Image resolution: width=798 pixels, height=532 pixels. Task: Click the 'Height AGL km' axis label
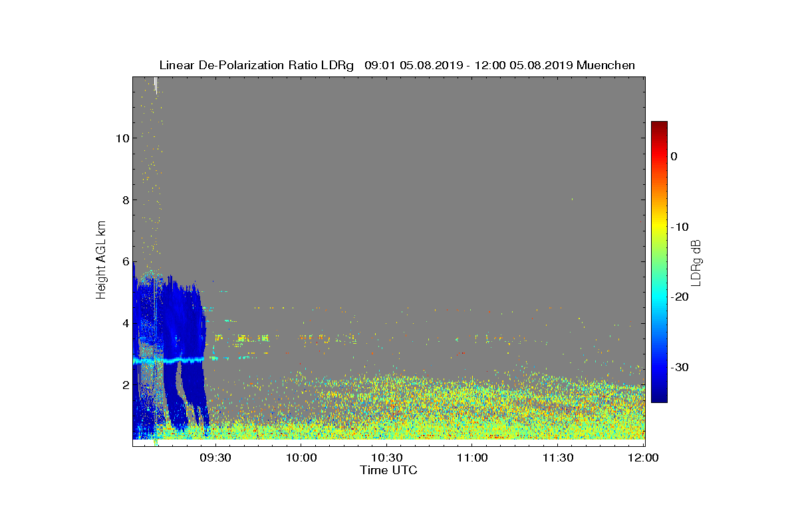pyautogui.click(x=101, y=260)
